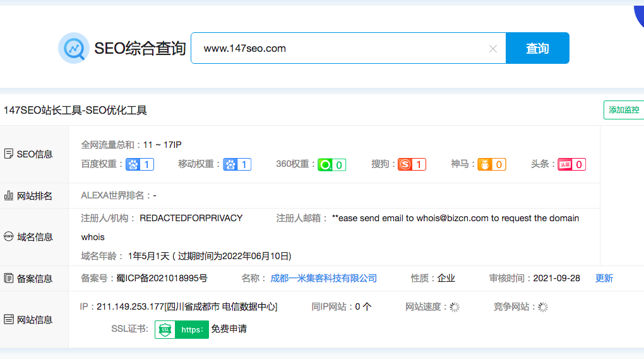
Task: Click the 更新 link in 备案信息 row
Action: coord(604,278)
